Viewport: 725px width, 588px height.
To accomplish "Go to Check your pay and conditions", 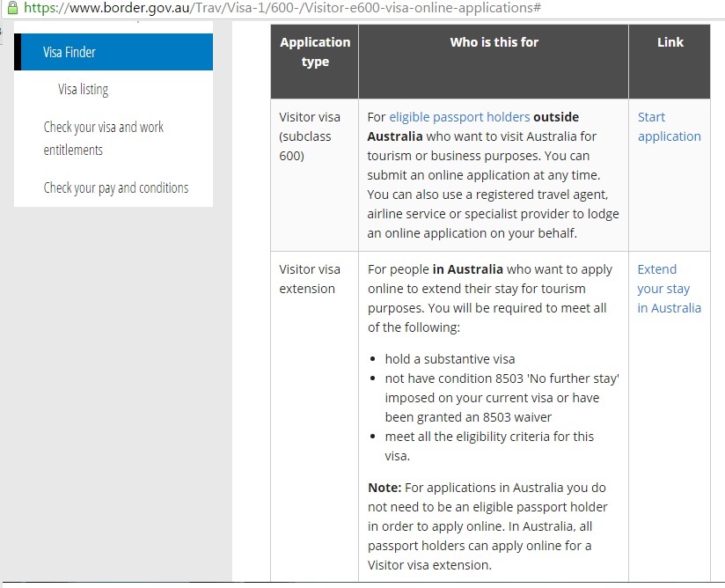I will click(x=116, y=187).
